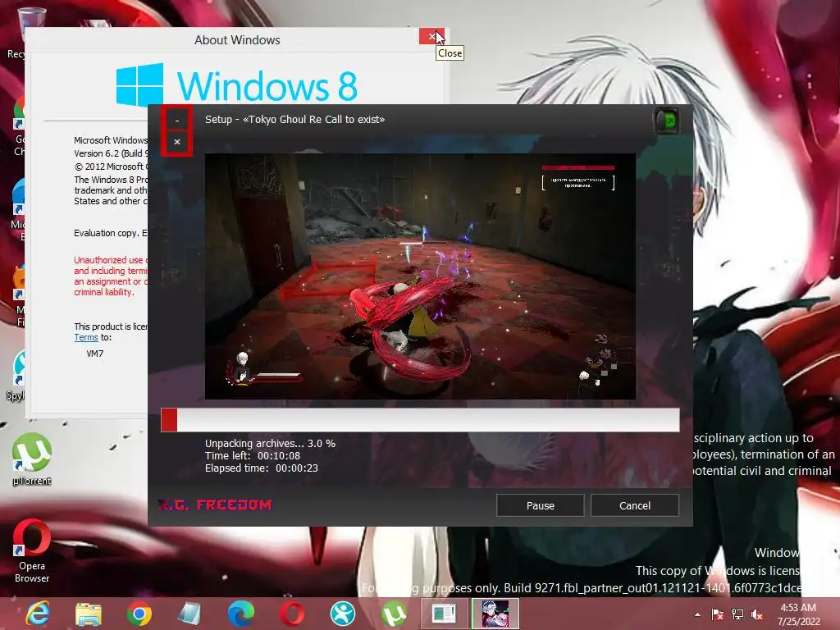Image resolution: width=840 pixels, height=630 pixels.
Task: Select the Mozilla Firefox desktop shortcut
Action: 20,295
